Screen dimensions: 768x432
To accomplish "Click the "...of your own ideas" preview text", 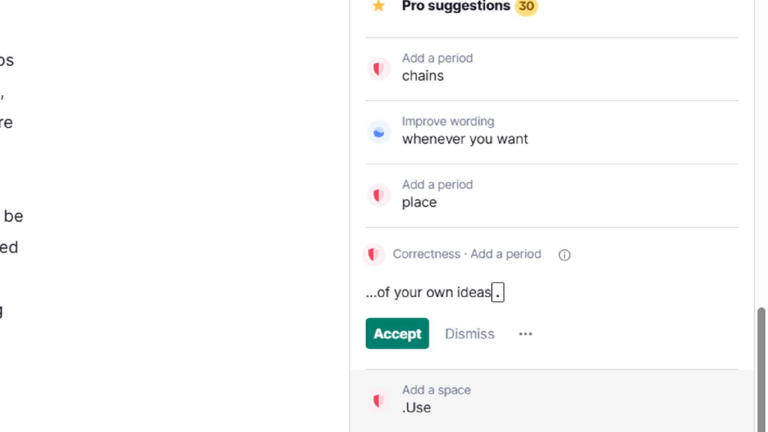I will [428, 292].
